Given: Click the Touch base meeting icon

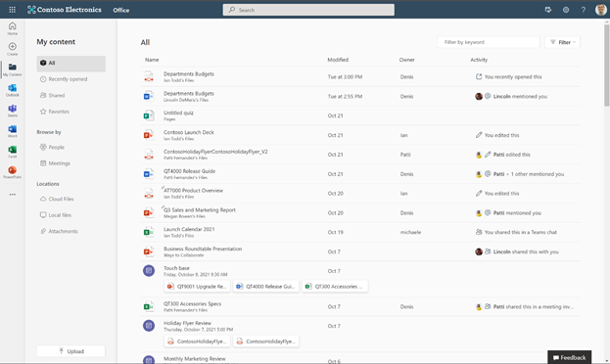Looking at the screenshot, I should click(149, 271).
